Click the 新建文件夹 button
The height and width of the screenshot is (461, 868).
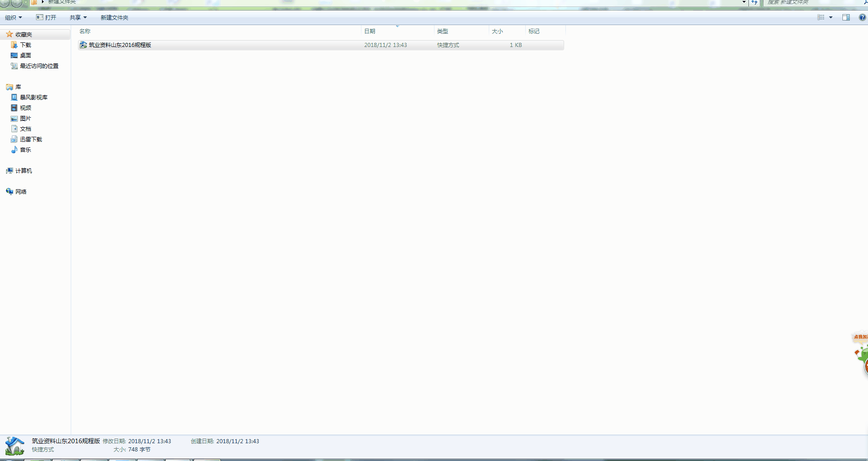(x=114, y=17)
